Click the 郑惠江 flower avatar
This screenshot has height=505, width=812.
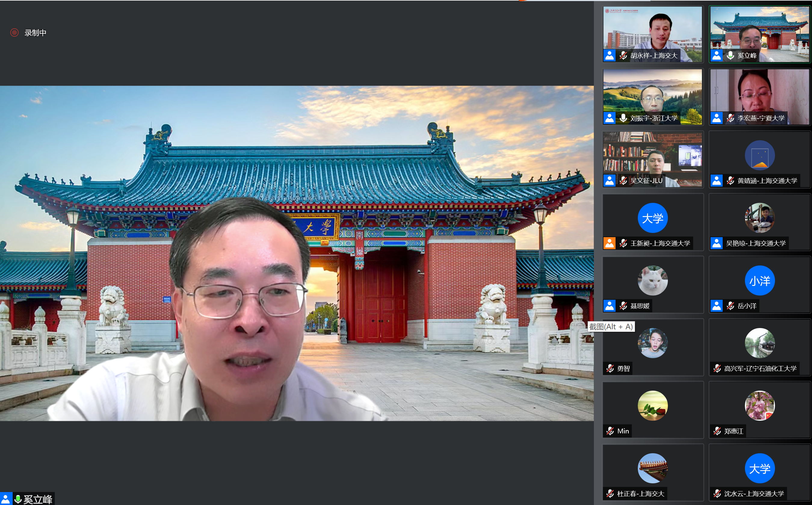pos(760,405)
